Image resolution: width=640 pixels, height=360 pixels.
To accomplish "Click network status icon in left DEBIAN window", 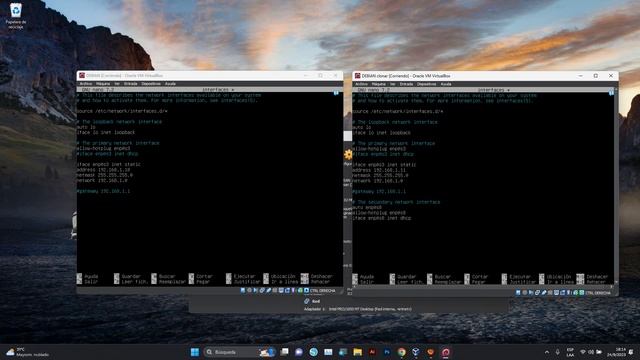I will point(262,291).
